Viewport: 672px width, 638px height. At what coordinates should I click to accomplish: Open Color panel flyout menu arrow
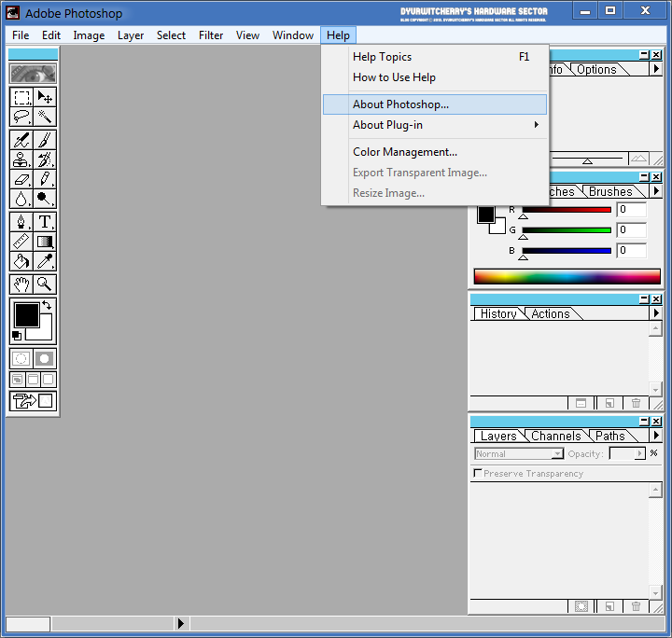pos(656,191)
